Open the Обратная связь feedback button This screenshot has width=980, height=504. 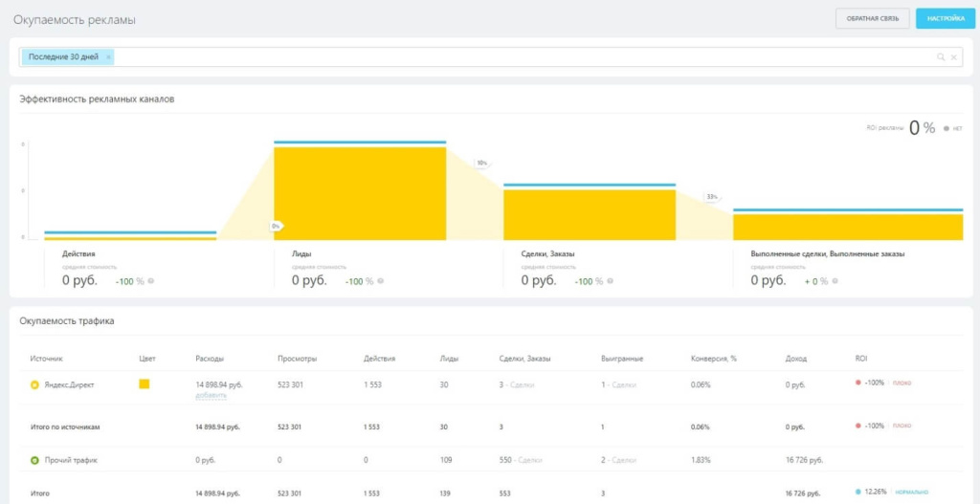[872, 18]
